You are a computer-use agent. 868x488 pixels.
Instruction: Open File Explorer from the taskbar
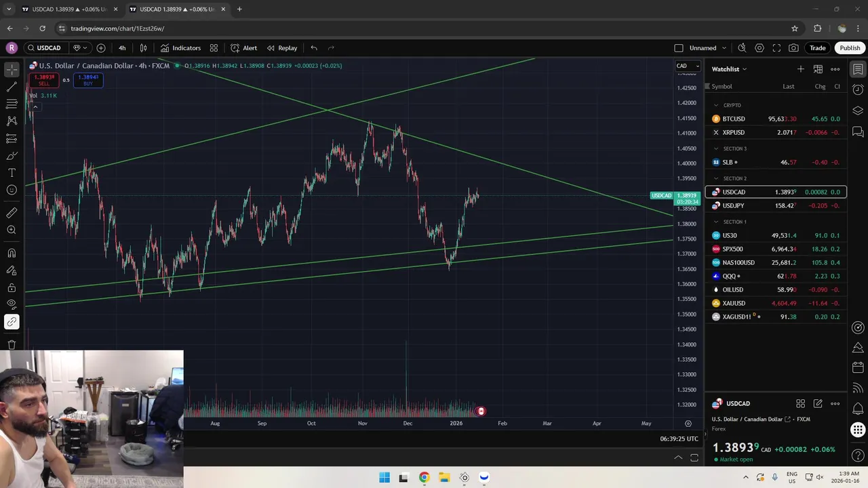click(x=444, y=477)
